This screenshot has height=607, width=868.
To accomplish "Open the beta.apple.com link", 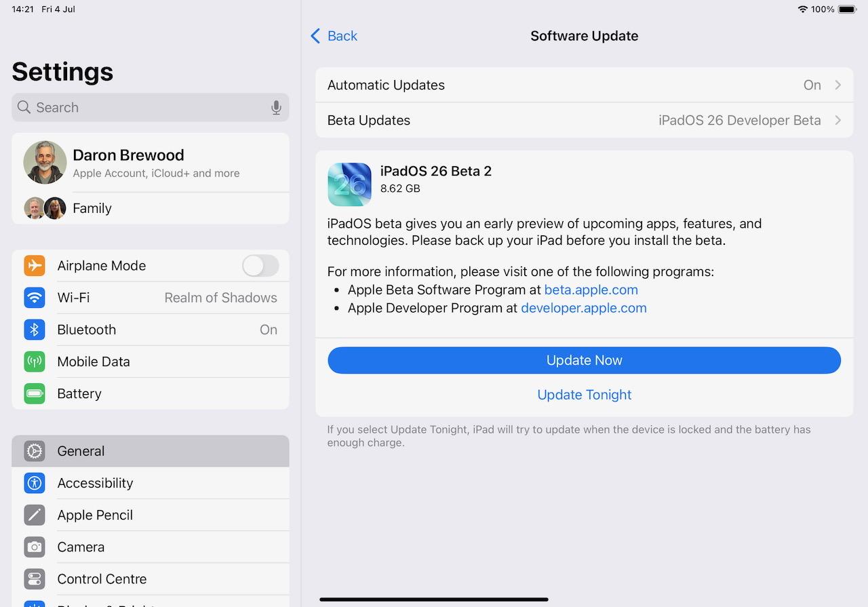I will [591, 290].
